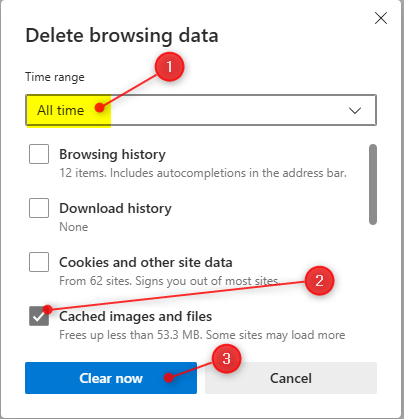This screenshot has width=404, height=419.
Task: Enable the Download history checkbox
Action: pyautogui.click(x=39, y=208)
